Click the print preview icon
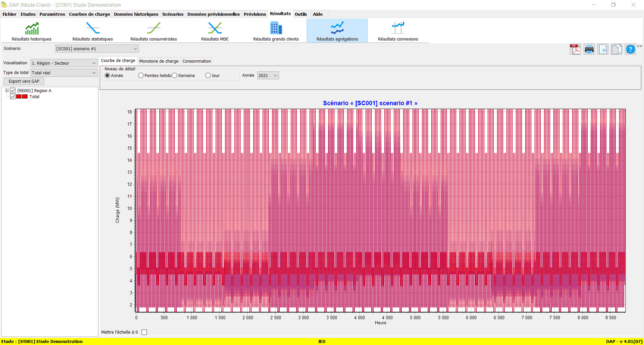The height and width of the screenshot is (345, 644). [603, 49]
